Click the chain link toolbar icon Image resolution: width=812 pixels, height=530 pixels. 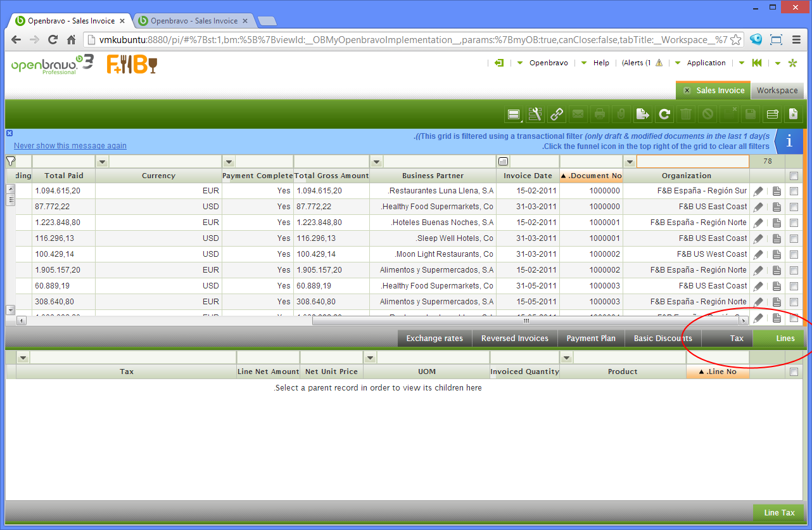click(557, 114)
